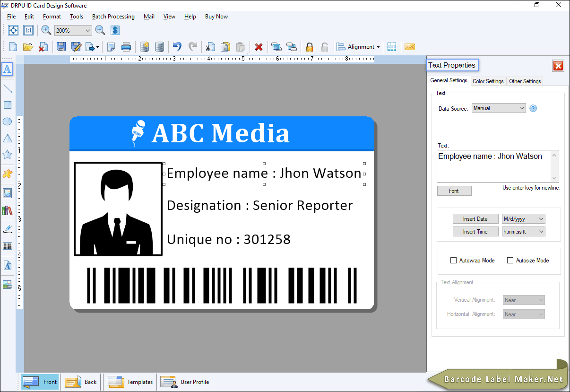
Task: Click the Insert Date button
Action: [x=475, y=219]
